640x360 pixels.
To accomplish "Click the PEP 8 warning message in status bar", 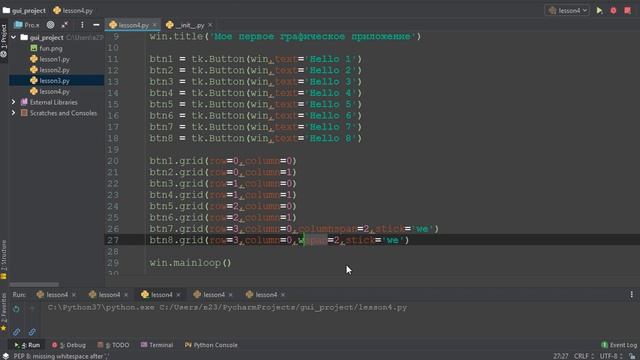I will [x=62, y=356].
